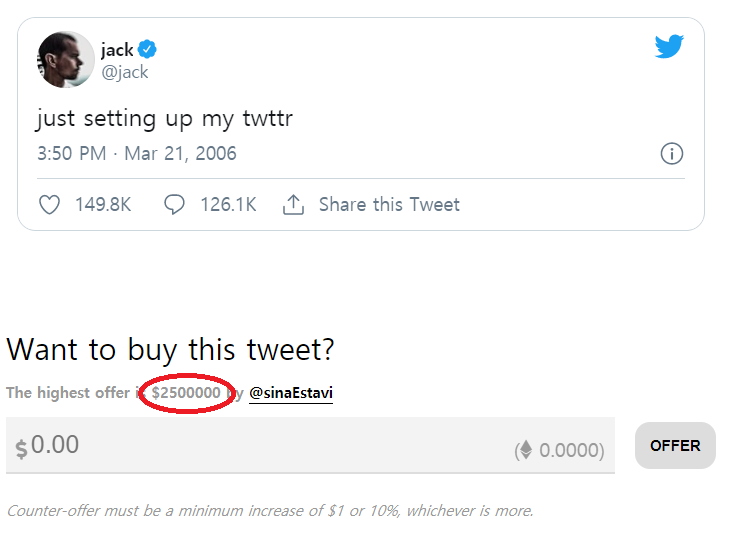
Task: Click the blue verified badge
Action: (147, 49)
